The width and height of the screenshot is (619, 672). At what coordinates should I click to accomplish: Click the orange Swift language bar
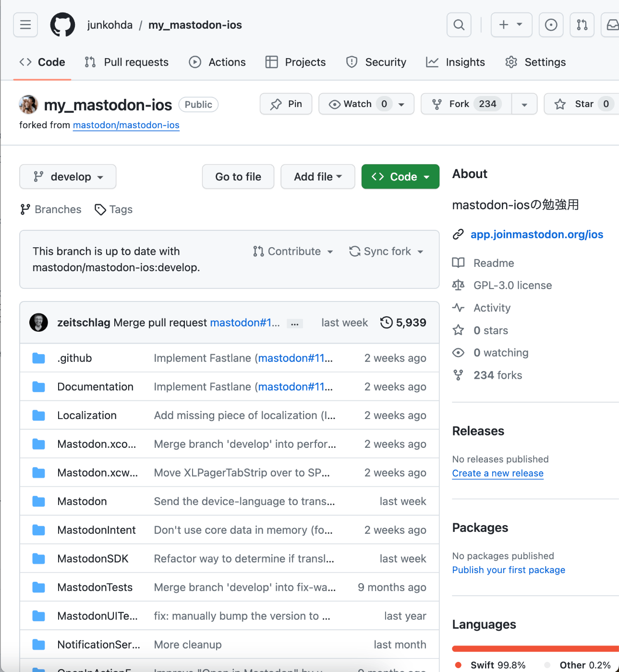[x=535, y=649]
